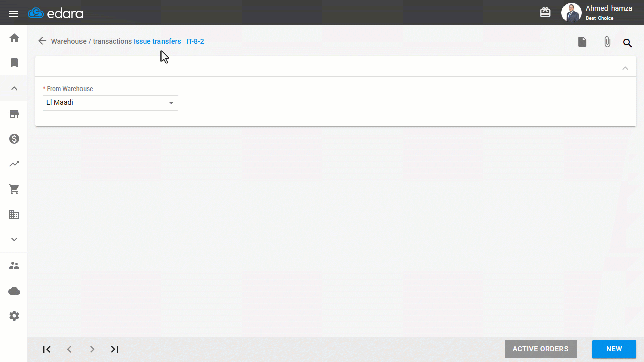Open bookmarks sidebar icon
Image resolution: width=644 pixels, height=362 pixels.
click(x=14, y=63)
